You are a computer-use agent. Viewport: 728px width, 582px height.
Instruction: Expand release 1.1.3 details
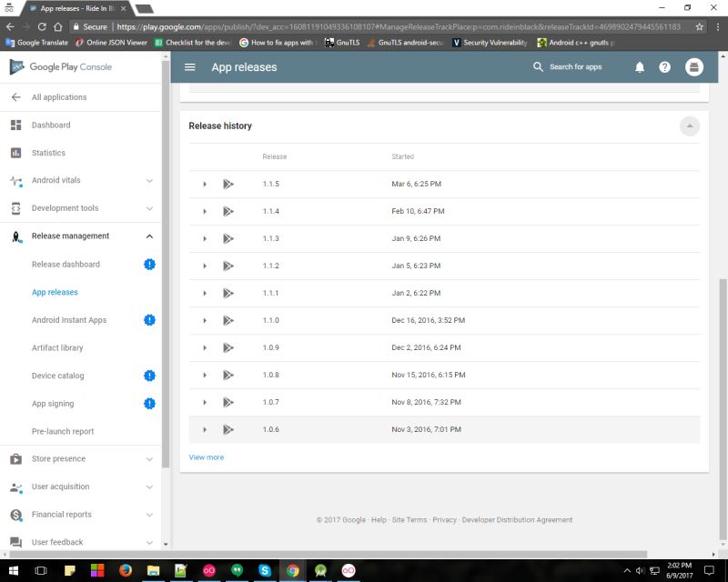tap(205, 239)
